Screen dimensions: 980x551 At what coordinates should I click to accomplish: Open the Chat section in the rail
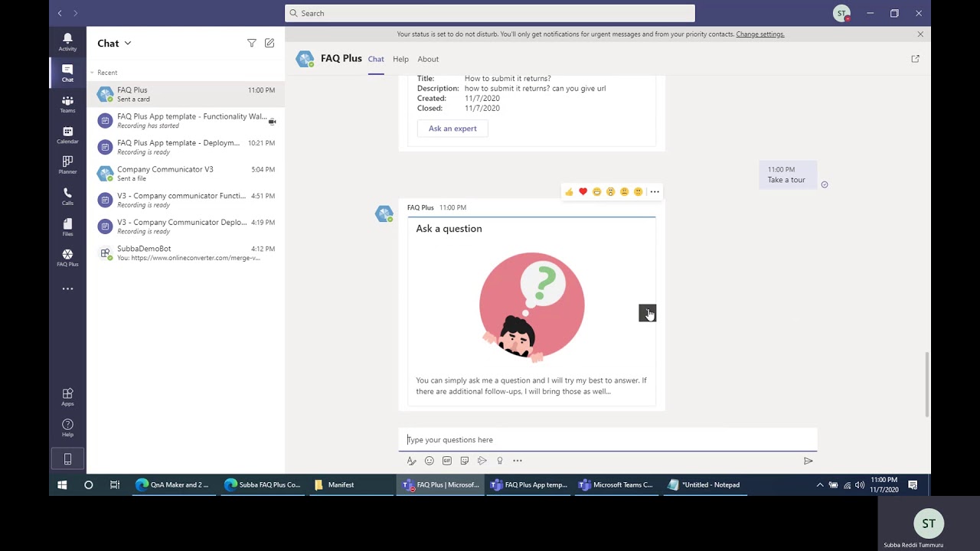67,73
